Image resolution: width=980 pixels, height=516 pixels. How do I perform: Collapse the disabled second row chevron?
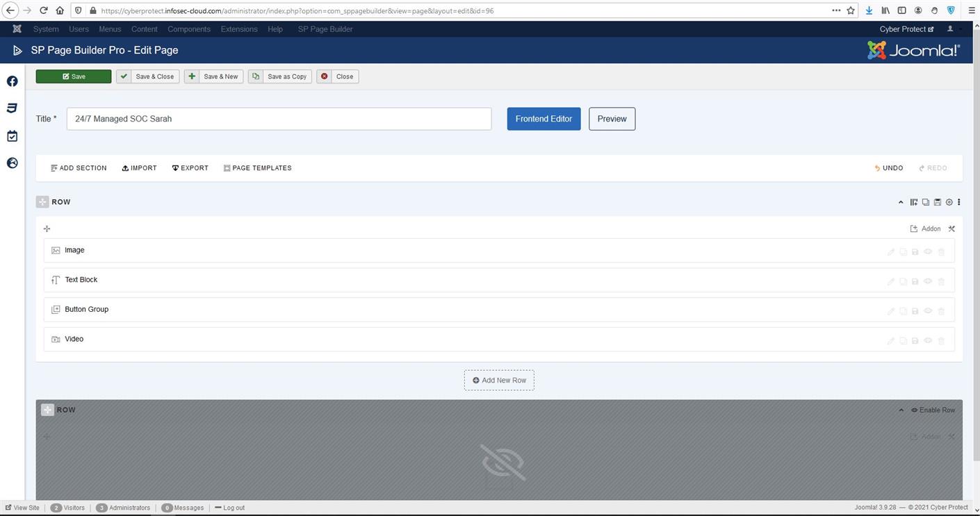[x=901, y=410]
